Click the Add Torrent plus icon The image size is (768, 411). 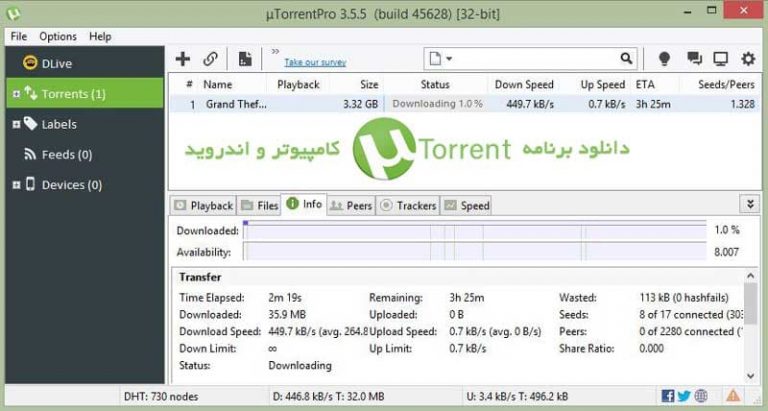[183, 59]
